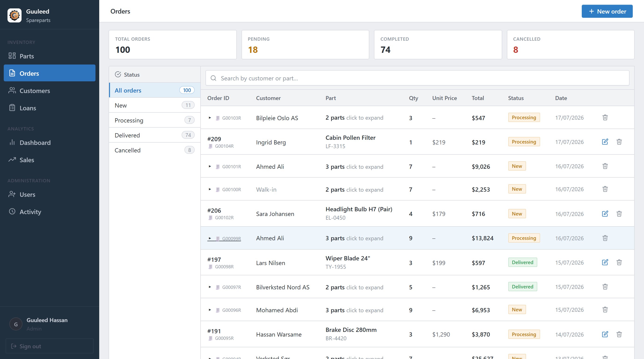The height and width of the screenshot is (359, 644).
Task: Edit order #209 for Ingrid Berg
Action: 605,142
